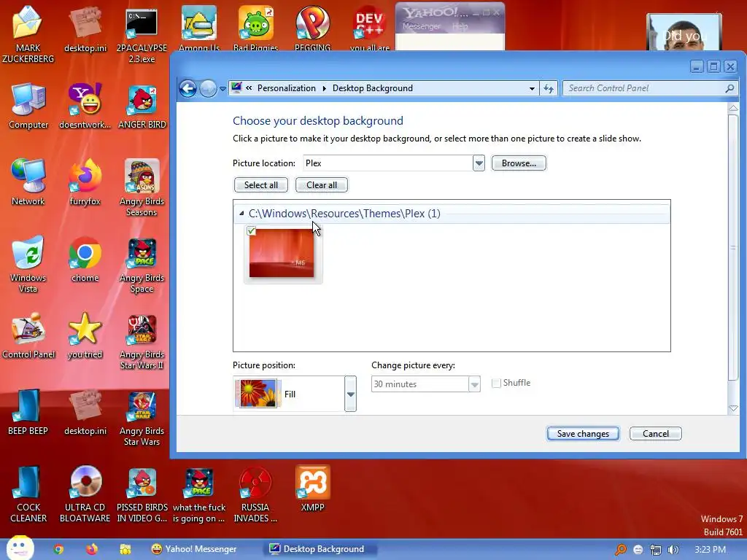The image size is (747, 560).
Task: Open Chrome from the taskbar
Action: pos(58,549)
